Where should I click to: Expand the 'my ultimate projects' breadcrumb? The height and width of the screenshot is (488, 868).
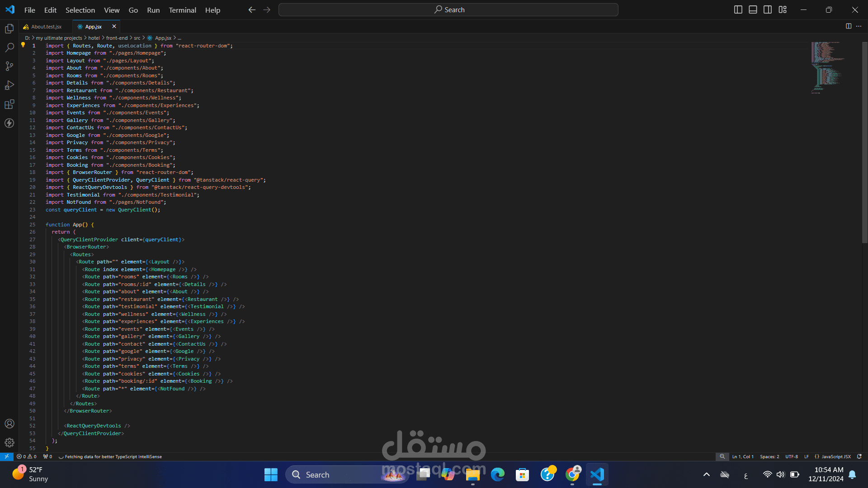point(59,38)
